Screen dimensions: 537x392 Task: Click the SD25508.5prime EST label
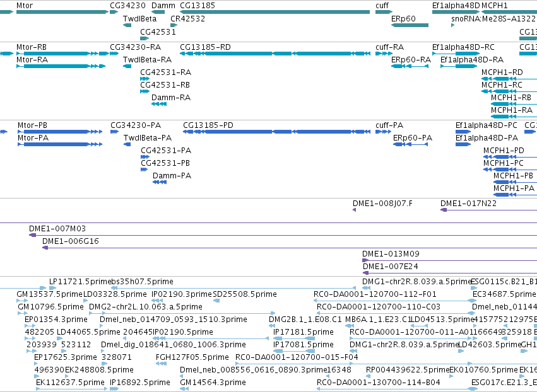[x=245, y=294]
